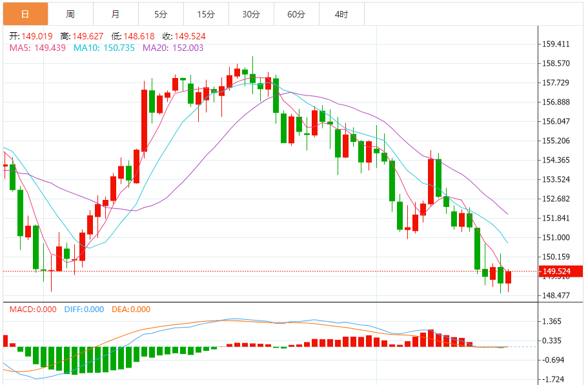Switch to the 周 weekly tab
The image size is (588, 385).
(70, 14)
